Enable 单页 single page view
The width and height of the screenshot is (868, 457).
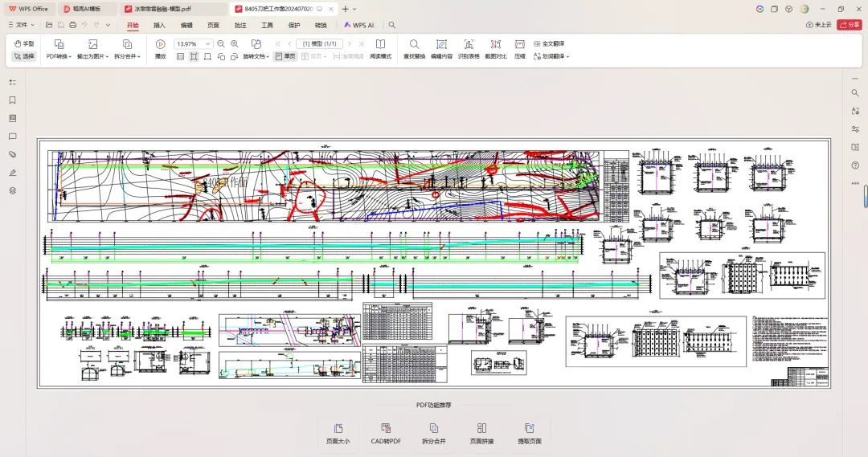tap(285, 56)
